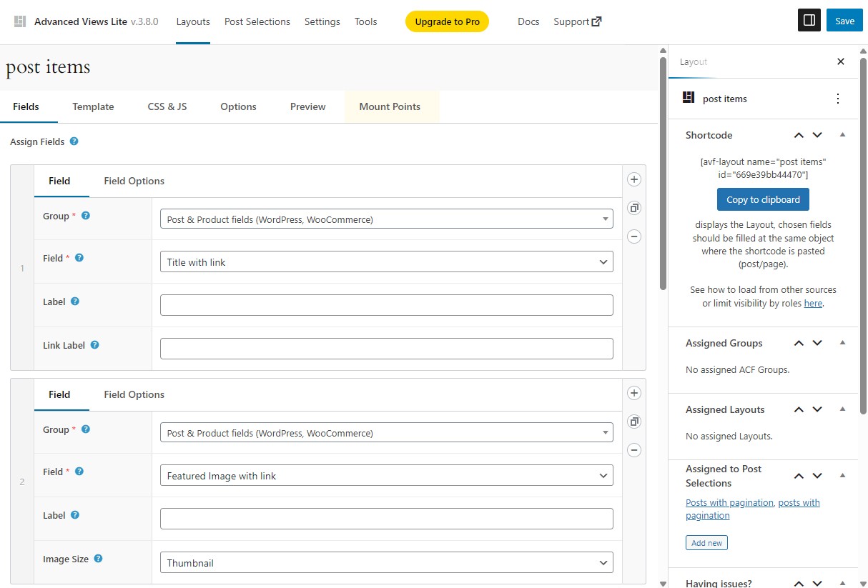The image size is (868, 588).
Task: Add a new field using the plus icon
Action: [x=633, y=179]
